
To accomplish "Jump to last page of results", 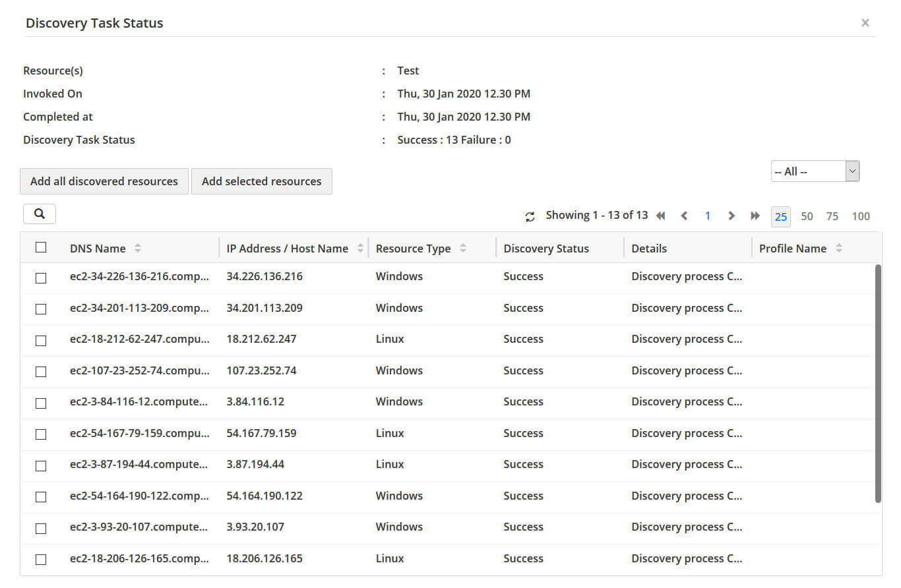I will pos(755,216).
